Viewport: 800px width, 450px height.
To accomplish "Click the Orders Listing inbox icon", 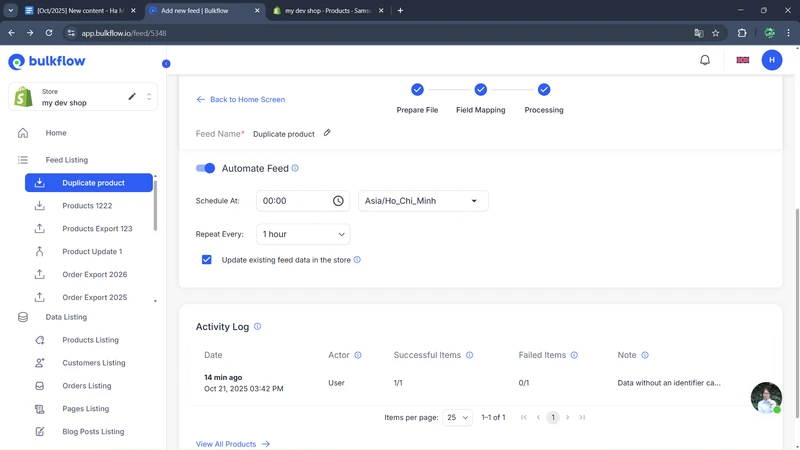I will pos(40,386).
